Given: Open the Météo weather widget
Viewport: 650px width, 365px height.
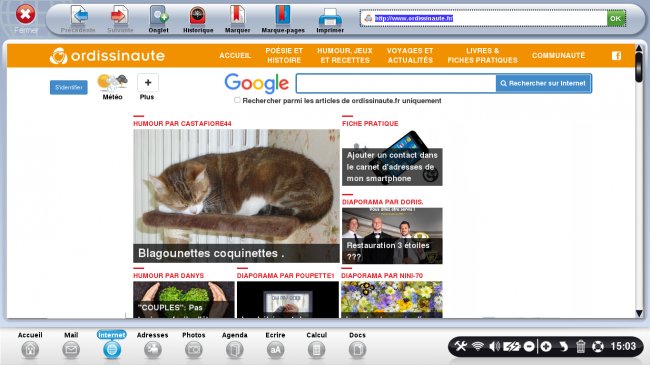Looking at the screenshot, I should pos(112,87).
